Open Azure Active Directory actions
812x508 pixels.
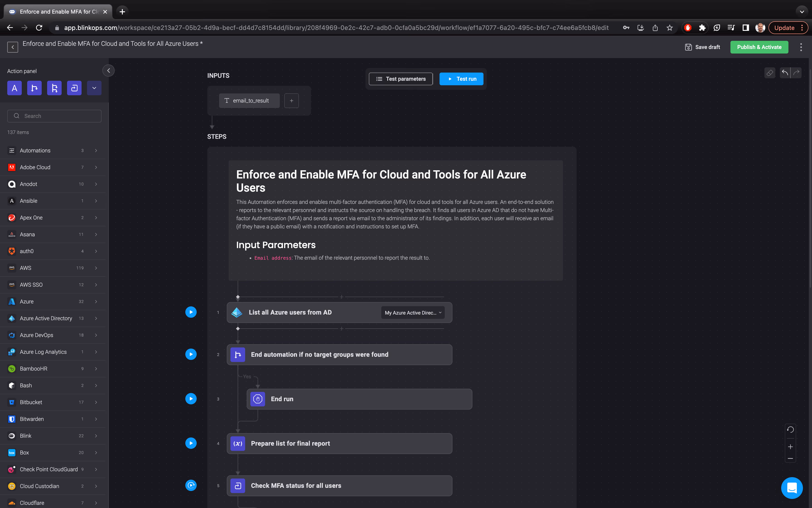pos(53,318)
